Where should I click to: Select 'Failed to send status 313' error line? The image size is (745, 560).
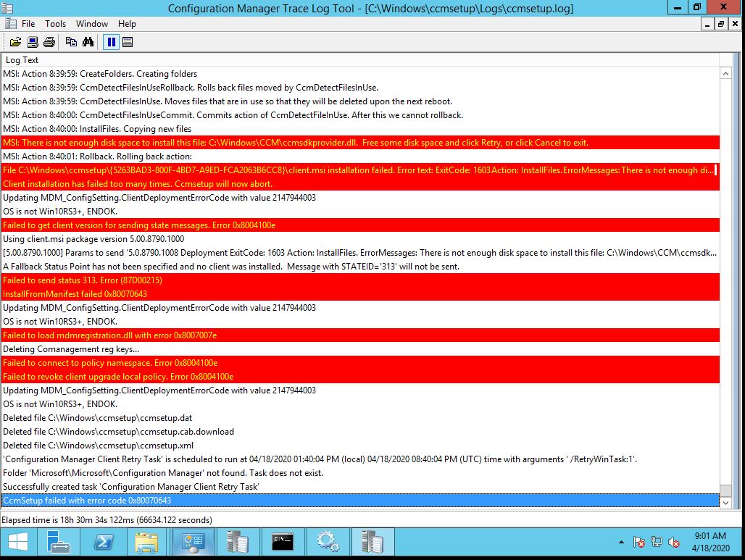pos(360,280)
